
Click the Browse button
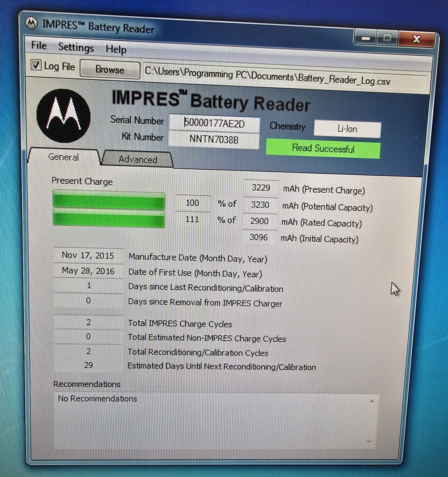click(110, 69)
